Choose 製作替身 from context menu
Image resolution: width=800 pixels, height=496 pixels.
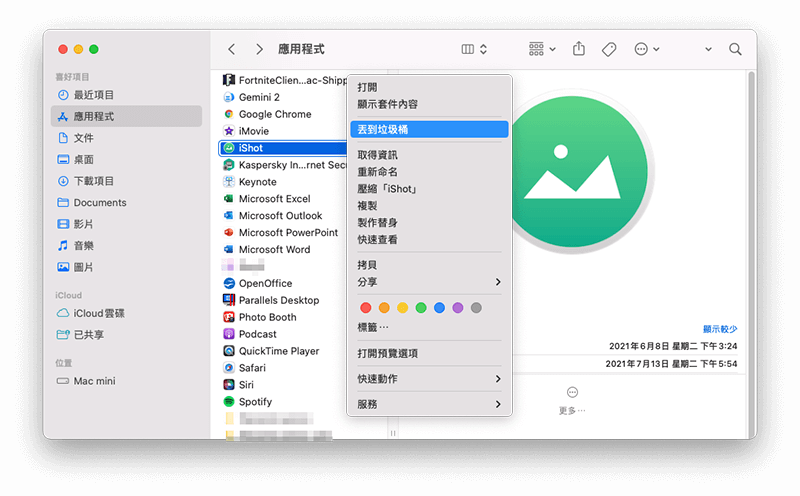tap(429, 222)
